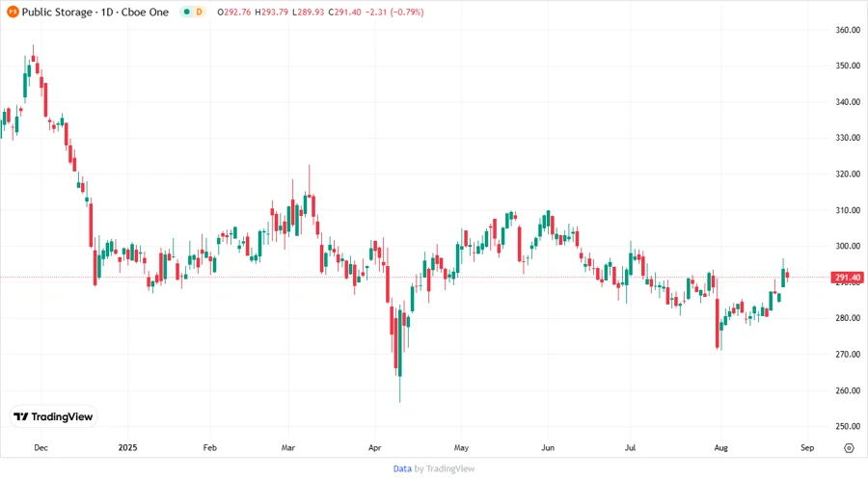Click the 270.00 price axis label

point(848,354)
